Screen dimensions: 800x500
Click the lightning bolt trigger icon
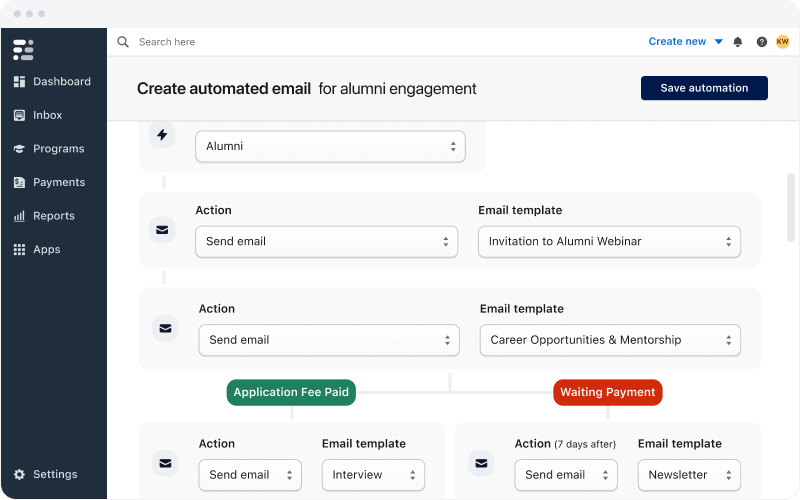[162, 135]
